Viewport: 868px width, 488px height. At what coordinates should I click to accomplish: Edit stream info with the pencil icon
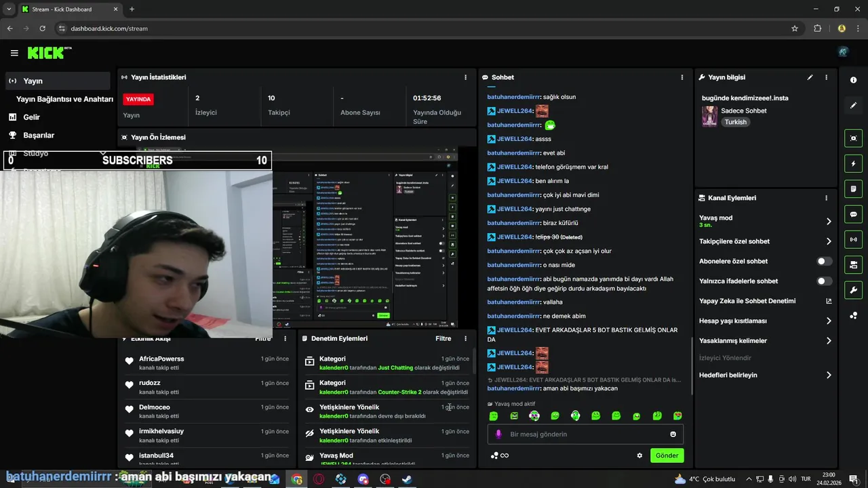point(810,77)
